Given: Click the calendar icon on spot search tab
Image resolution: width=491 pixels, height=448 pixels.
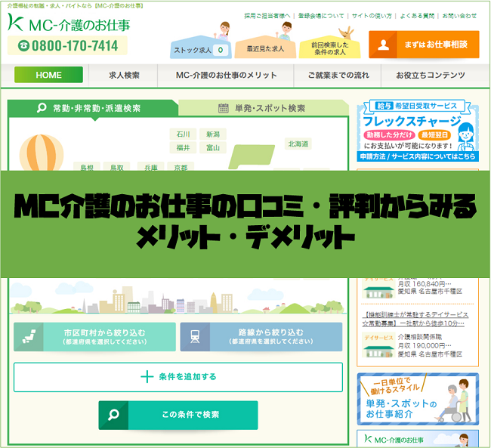Looking at the screenshot, I should 224,108.
